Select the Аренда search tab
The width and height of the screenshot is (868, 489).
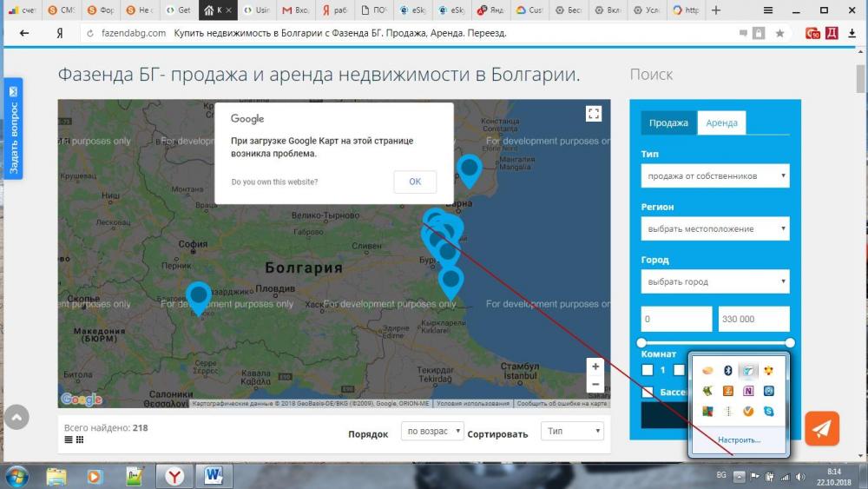(721, 122)
